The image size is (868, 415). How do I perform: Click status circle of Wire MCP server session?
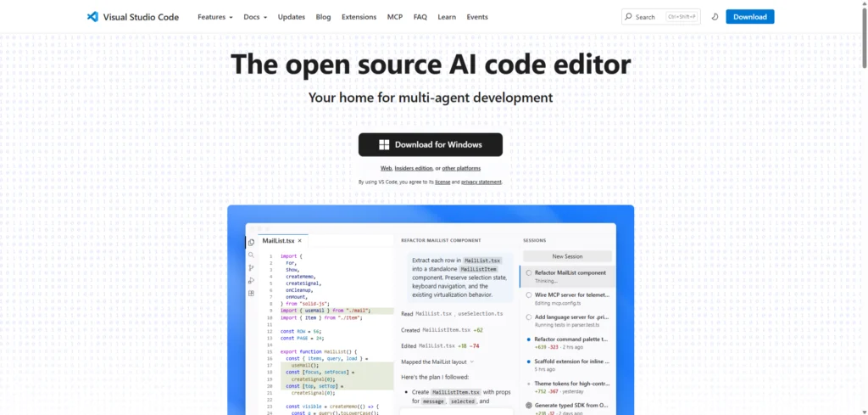coord(529,294)
